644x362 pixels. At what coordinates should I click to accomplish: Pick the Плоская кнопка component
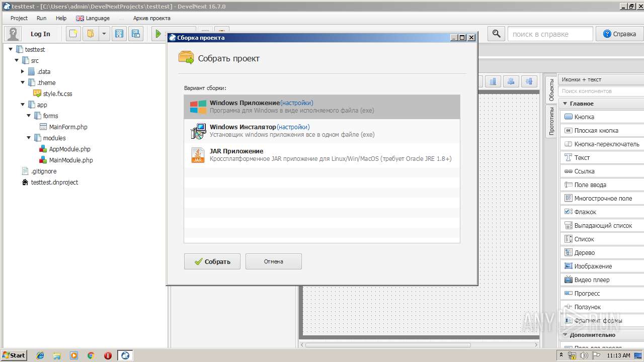click(x=602, y=130)
